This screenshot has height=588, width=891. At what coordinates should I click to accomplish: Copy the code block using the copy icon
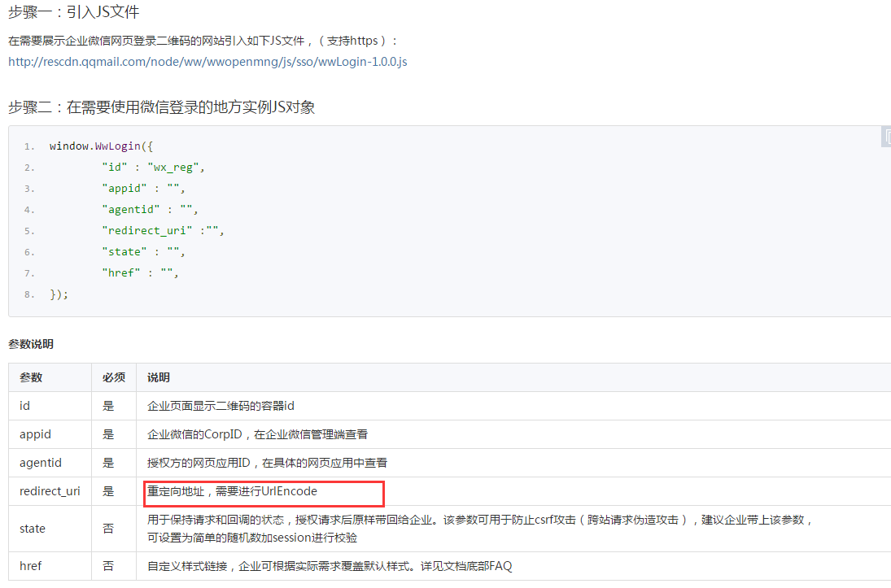point(886,137)
